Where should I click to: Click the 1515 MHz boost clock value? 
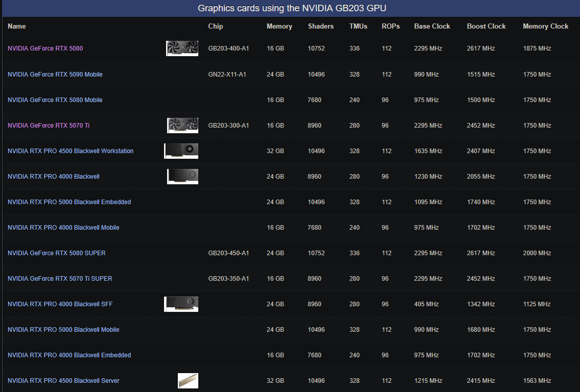pyautogui.click(x=481, y=74)
